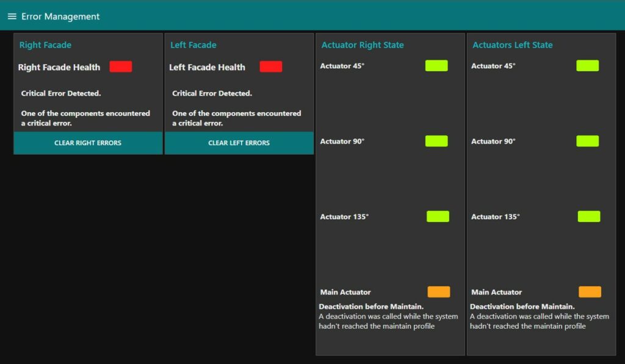Screen dimensions: 625x364
Task: Click right Actuator 90° green status indicator
Action: [436, 141]
